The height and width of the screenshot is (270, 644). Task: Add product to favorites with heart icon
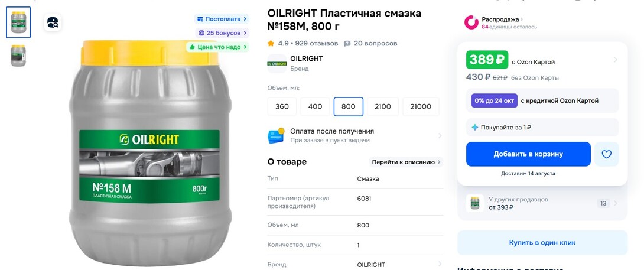click(x=606, y=154)
